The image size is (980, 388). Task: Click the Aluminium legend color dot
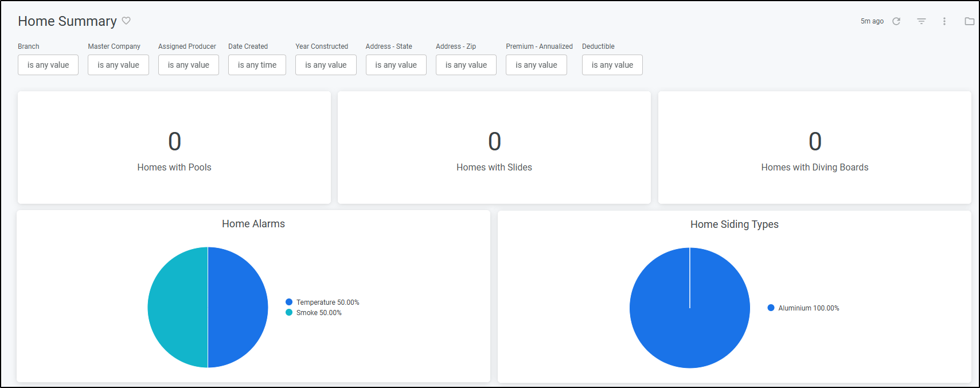pos(771,308)
